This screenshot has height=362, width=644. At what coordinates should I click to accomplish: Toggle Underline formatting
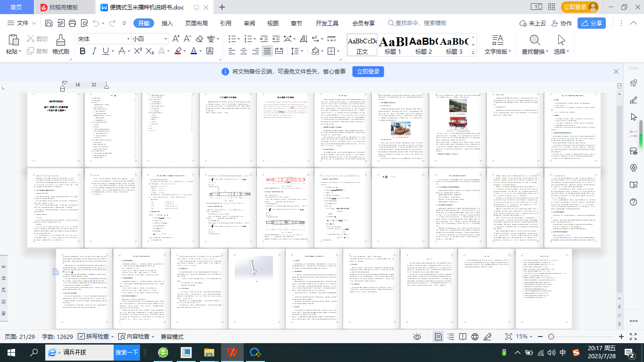pos(106,51)
